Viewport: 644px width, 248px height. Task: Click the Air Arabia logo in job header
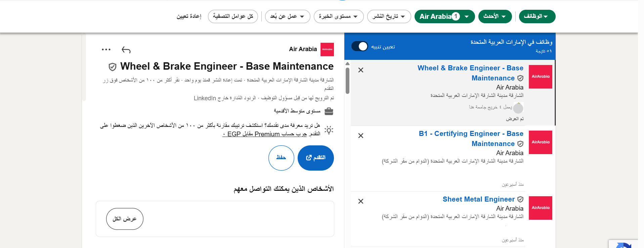point(327,49)
